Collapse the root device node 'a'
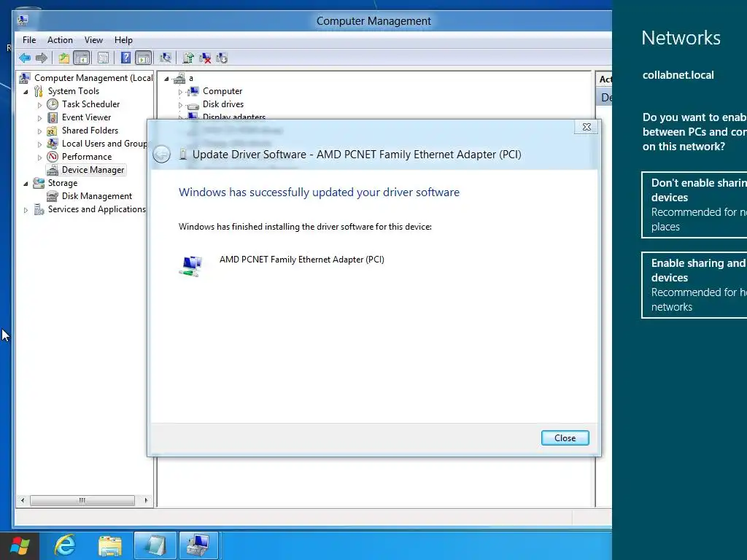This screenshot has width=747, height=560. coord(166,79)
